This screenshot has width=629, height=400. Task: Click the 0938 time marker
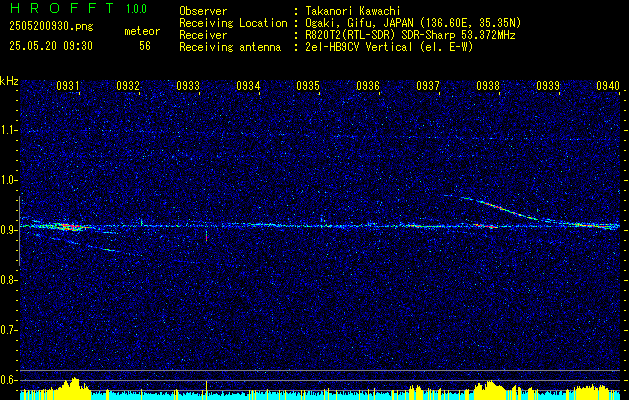click(x=488, y=85)
